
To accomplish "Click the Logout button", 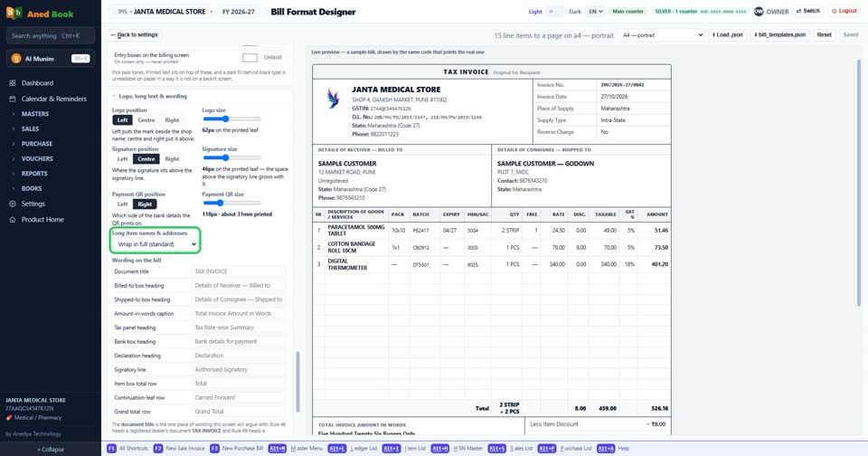I will click(x=844, y=11).
